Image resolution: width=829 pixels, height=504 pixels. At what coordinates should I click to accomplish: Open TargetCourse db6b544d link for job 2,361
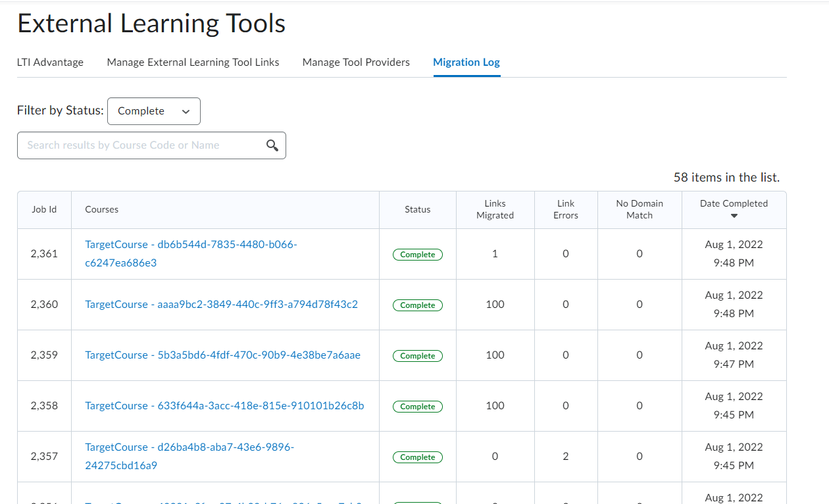pos(191,253)
